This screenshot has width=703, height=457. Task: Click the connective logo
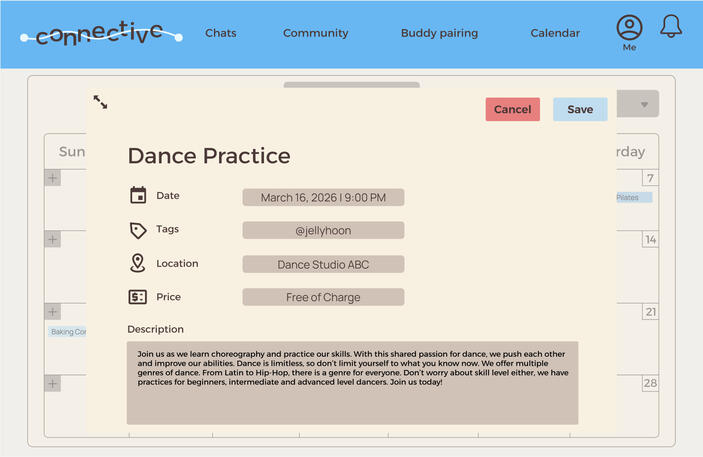[101, 34]
